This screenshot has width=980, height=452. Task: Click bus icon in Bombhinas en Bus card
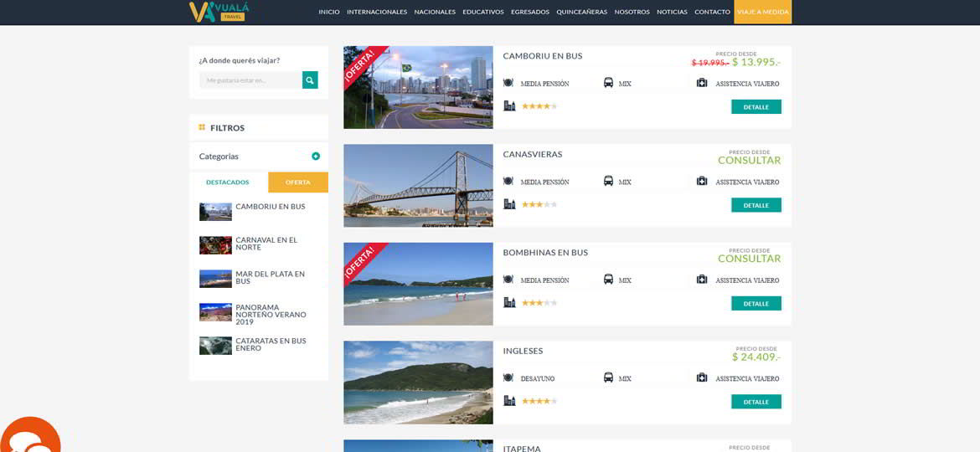(608, 279)
